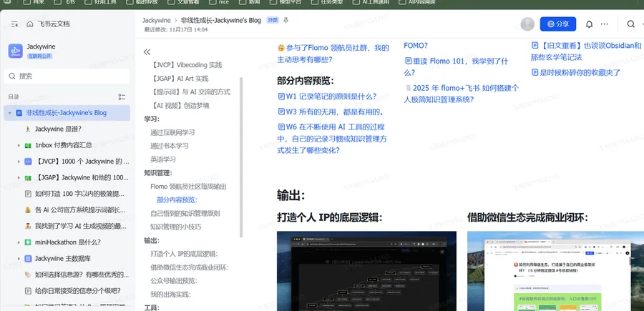Open the W1 记录笔记的原则是什么? link

(327, 97)
